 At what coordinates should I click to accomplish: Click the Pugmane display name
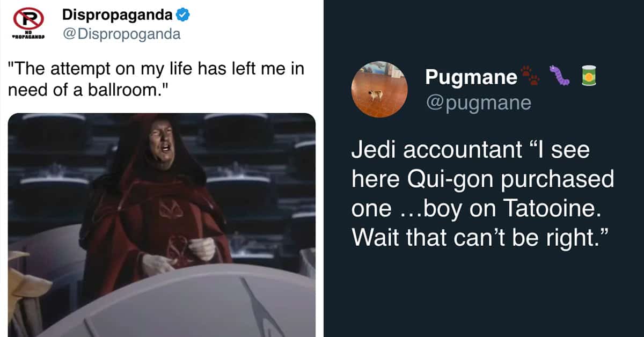click(471, 77)
